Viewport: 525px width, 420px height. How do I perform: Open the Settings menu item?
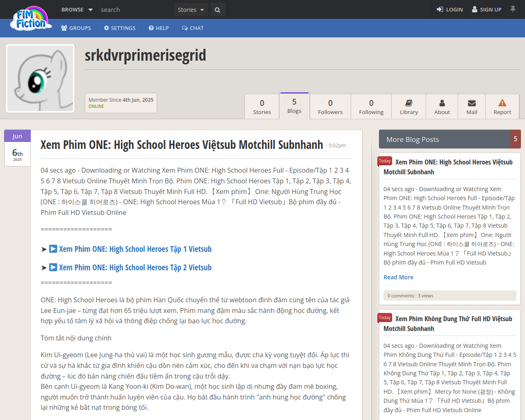[120, 28]
